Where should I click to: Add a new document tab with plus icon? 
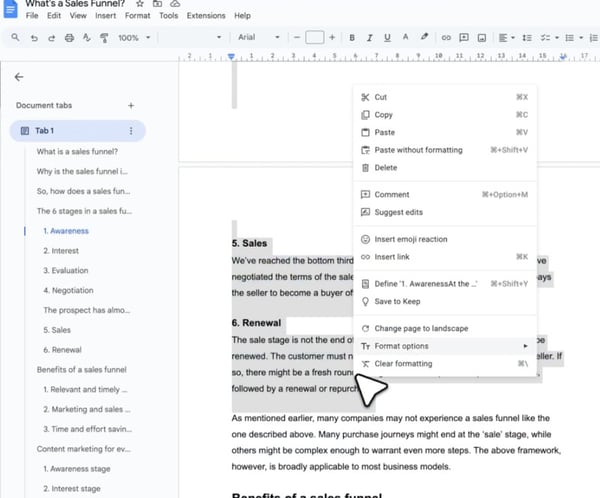tap(131, 105)
